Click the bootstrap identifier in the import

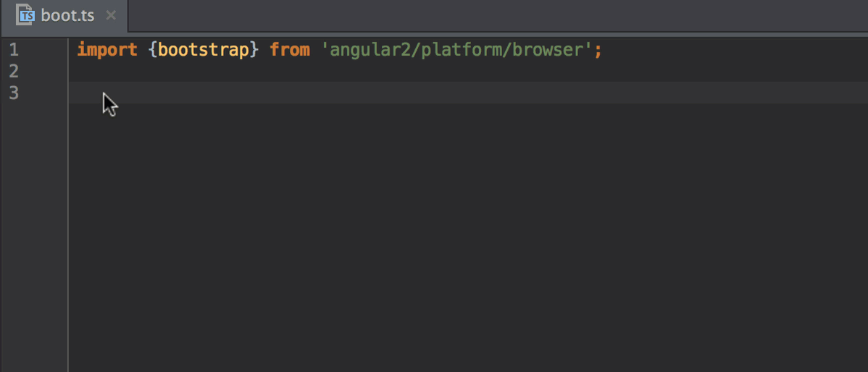tap(204, 51)
